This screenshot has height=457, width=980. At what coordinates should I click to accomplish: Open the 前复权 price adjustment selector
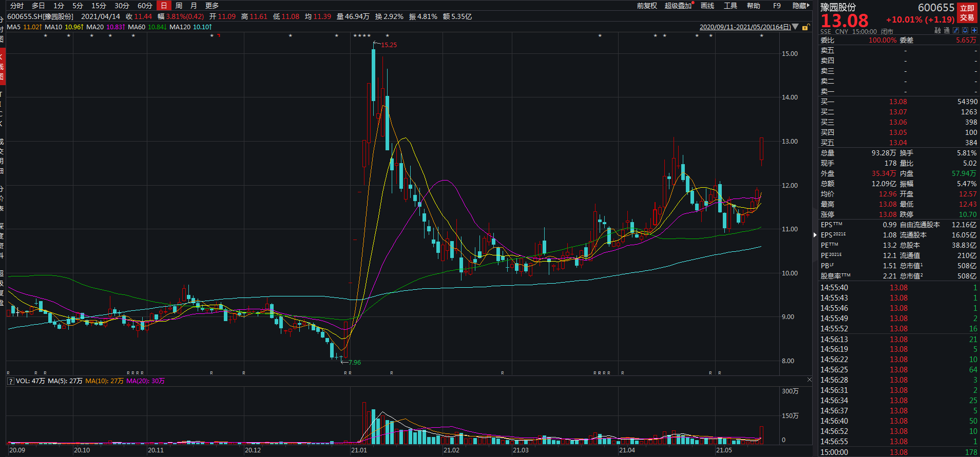pyautogui.click(x=647, y=6)
